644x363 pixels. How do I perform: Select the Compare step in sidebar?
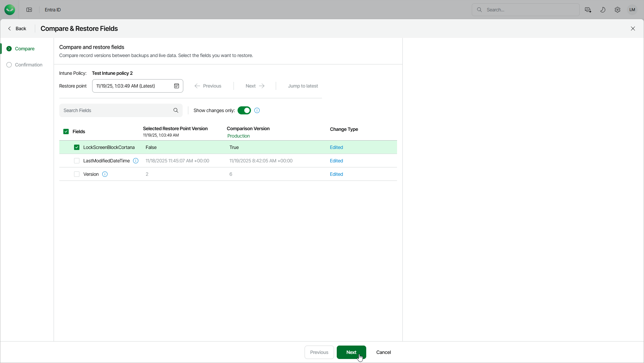pos(24,49)
